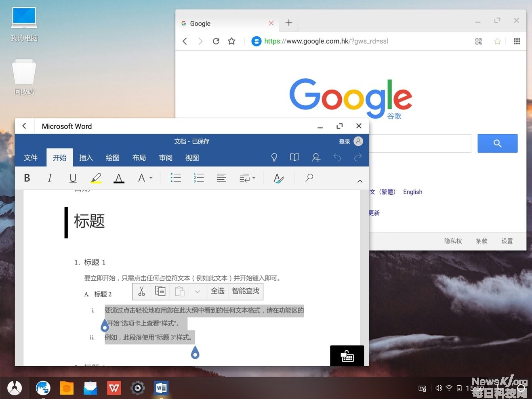Toggle Underline formatting in Word

pyautogui.click(x=73, y=178)
